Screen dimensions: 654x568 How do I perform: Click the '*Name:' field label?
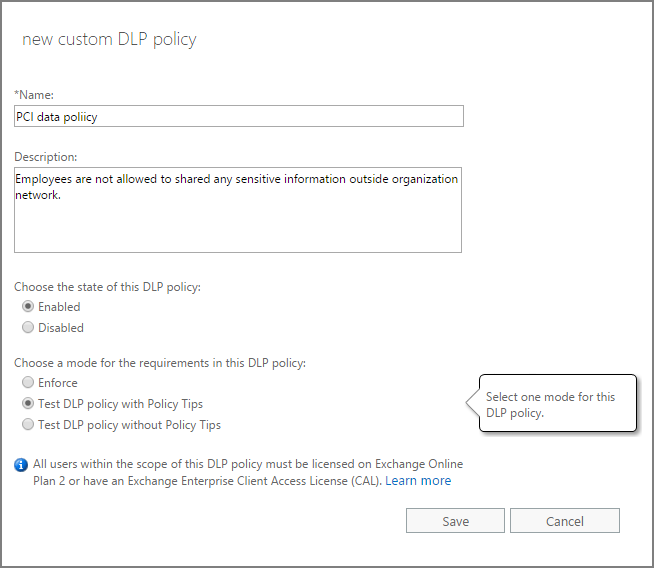pyautogui.click(x=34, y=95)
